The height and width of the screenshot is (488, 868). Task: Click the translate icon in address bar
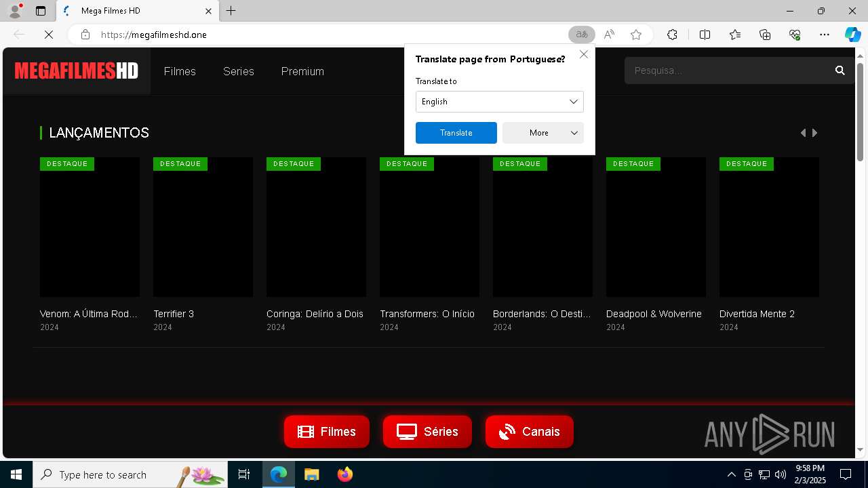coord(581,35)
